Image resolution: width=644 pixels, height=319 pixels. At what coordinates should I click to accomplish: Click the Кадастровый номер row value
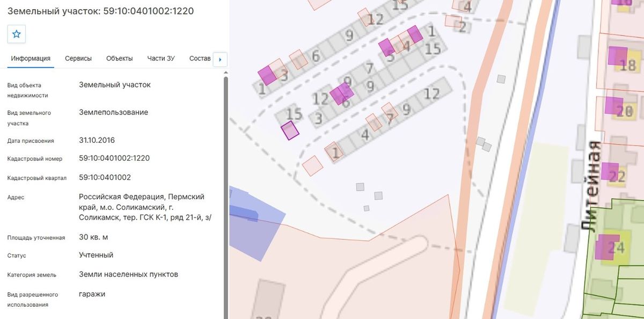coord(114,158)
